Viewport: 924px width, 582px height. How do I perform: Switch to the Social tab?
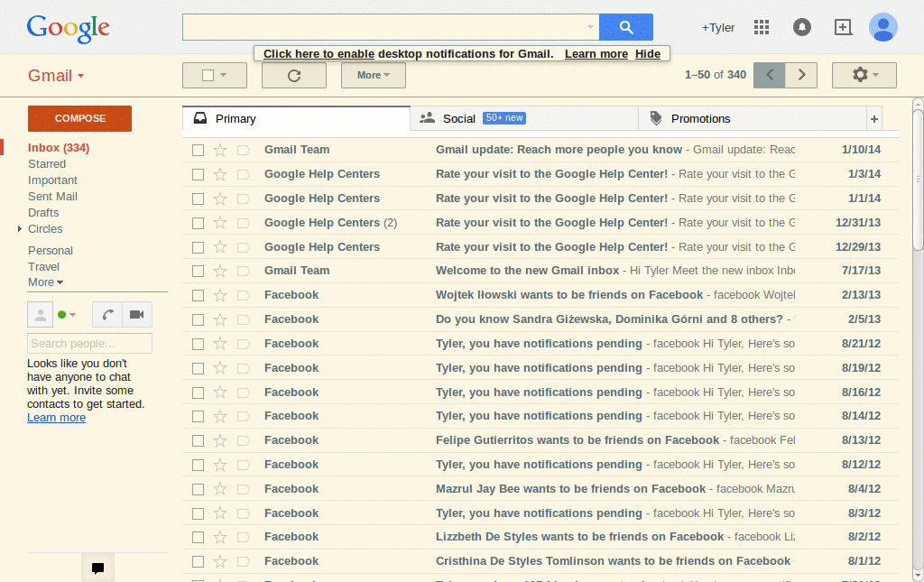[x=524, y=119]
